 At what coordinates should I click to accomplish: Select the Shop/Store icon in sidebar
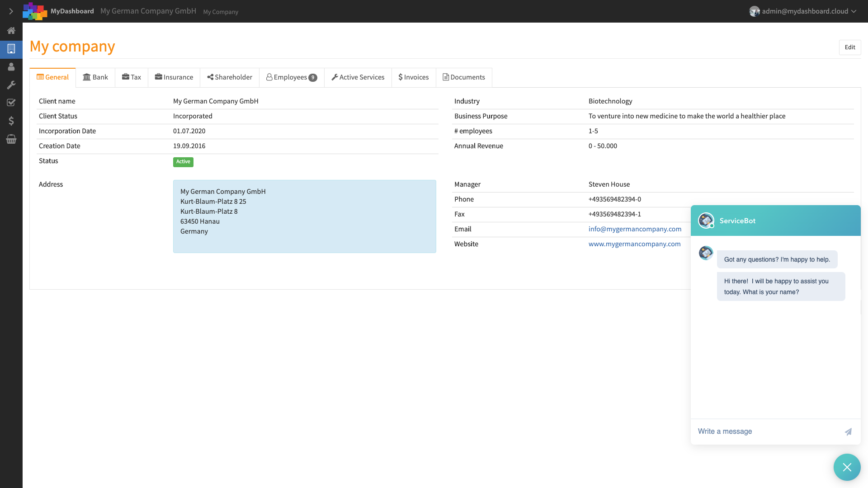pyautogui.click(x=11, y=140)
